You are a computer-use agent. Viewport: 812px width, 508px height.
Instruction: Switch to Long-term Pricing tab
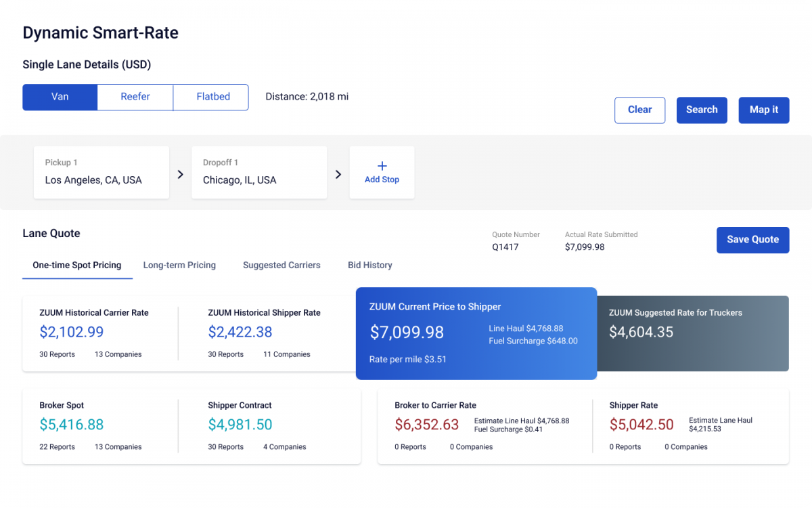pos(179,266)
